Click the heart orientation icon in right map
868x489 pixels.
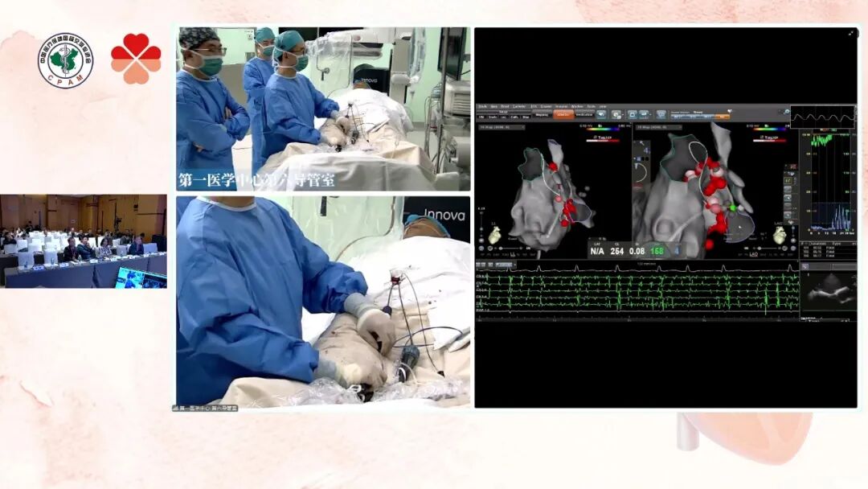(779, 236)
